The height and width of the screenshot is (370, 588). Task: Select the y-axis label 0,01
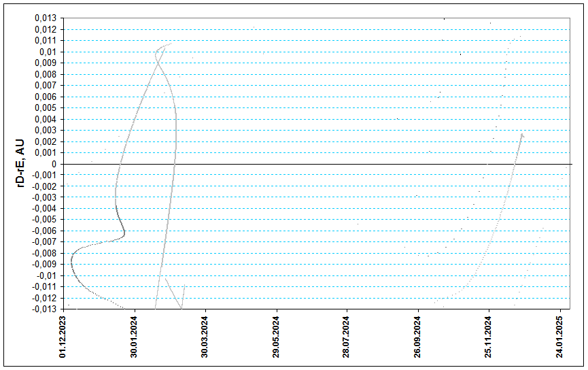[48, 52]
